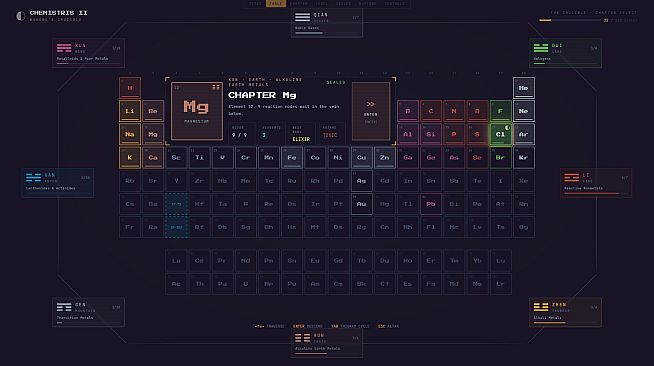
Task: Click the green DUI trigram icon
Action: [541, 48]
